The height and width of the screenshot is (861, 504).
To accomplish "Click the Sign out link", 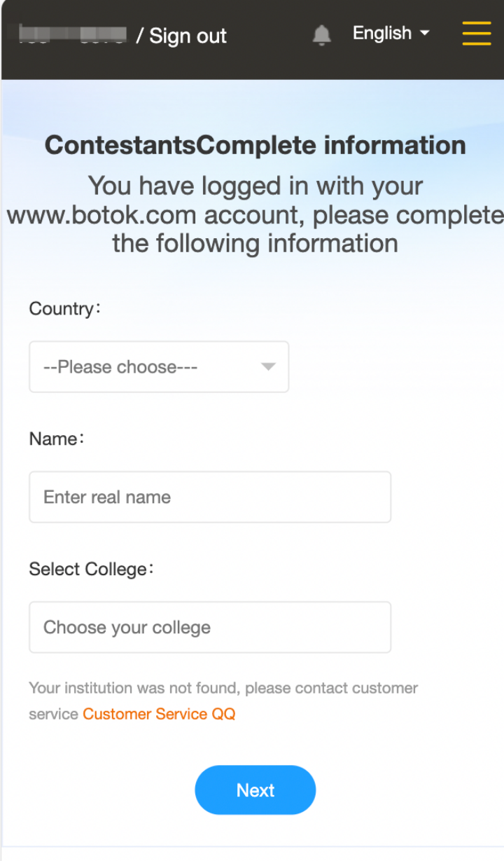I will [x=188, y=36].
